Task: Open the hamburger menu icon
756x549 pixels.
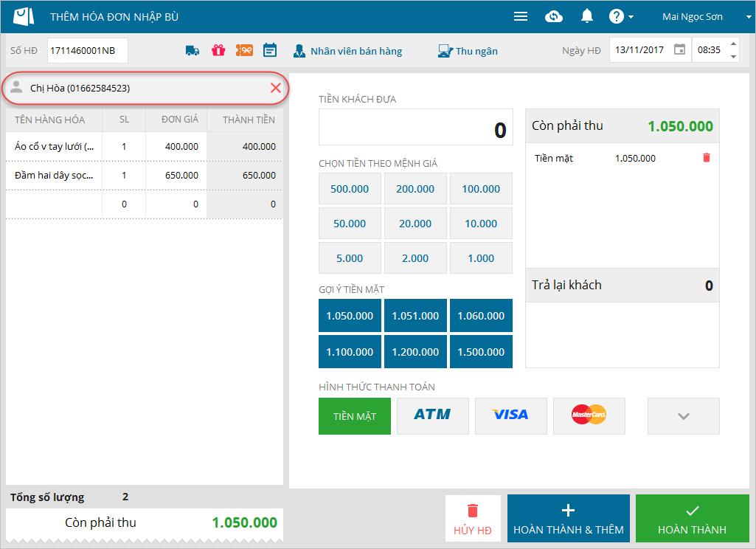Action: pos(520,16)
